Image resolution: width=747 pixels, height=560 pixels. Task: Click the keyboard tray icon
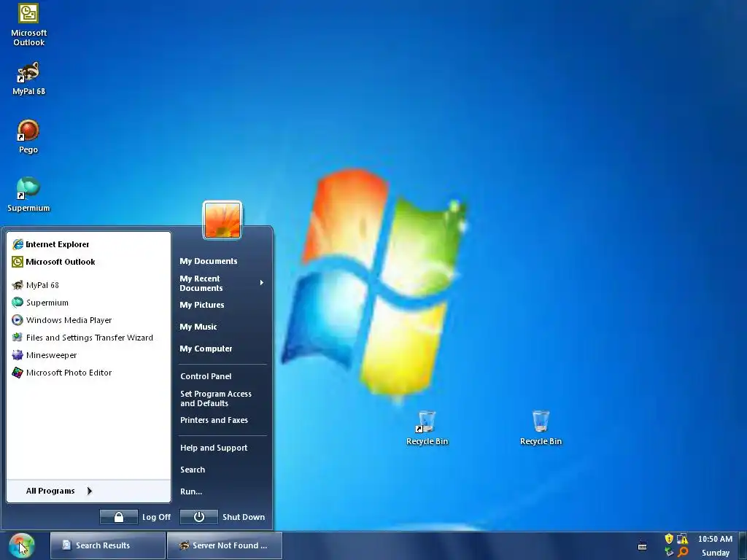[642, 545]
